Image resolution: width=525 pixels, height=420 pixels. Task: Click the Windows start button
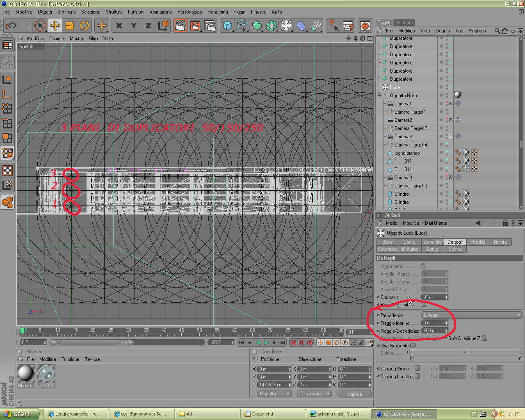pos(19,414)
